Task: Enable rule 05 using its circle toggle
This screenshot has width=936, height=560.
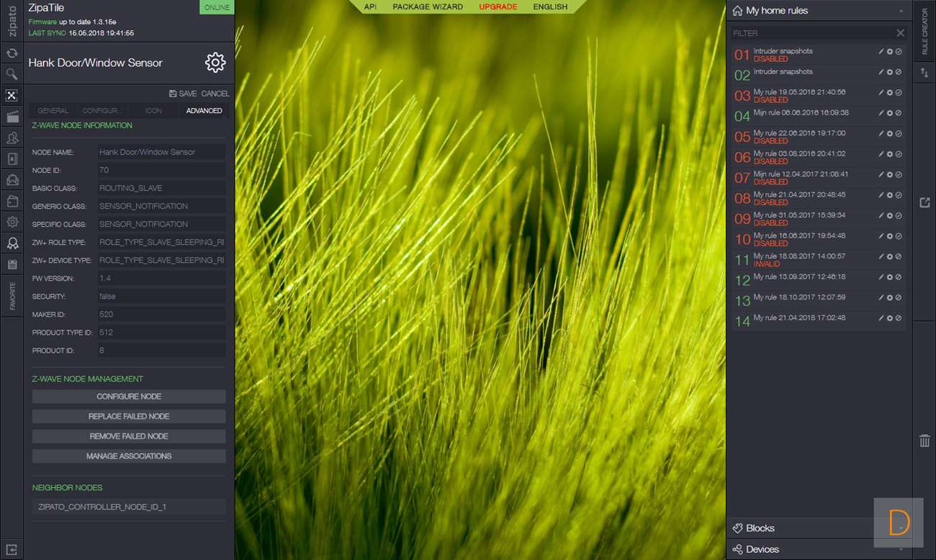Action: 899,134
